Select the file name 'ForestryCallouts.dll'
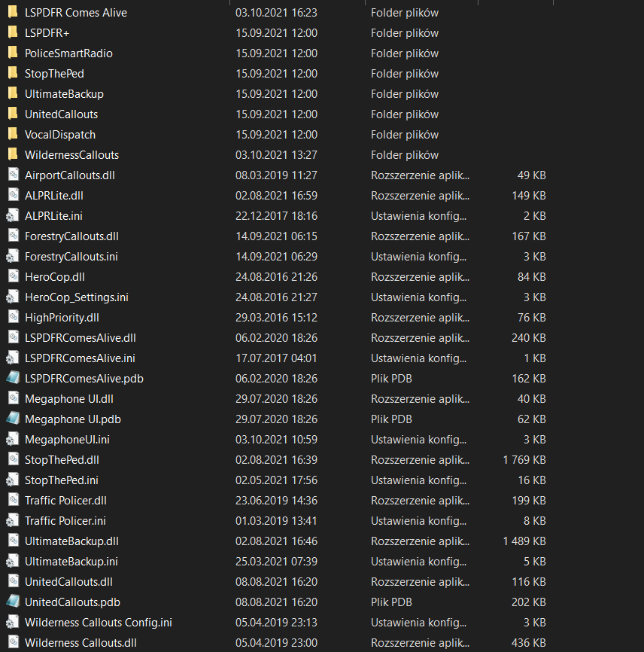644x652 pixels. (71, 236)
